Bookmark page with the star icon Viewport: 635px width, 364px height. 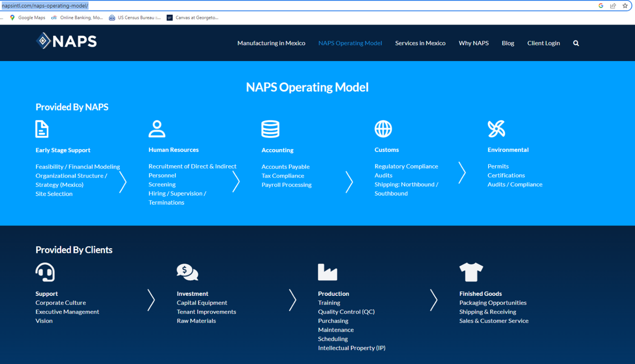click(625, 6)
